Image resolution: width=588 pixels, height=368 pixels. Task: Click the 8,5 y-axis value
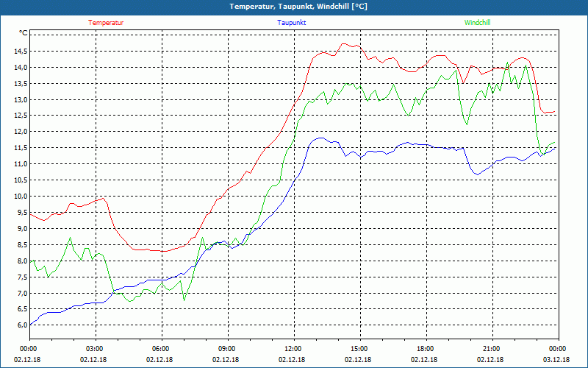(23, 245)
